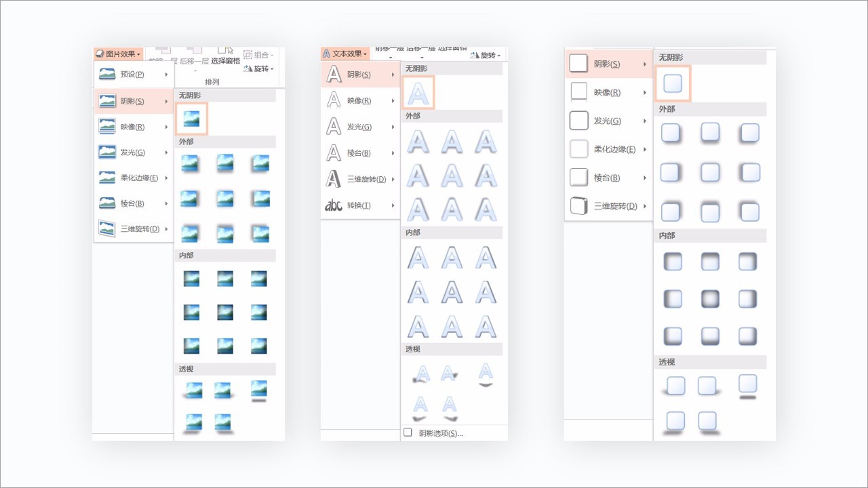Screen dimensions: 868x488
Task: Open 阴影选项(S)... at the text shadow panel bottom
Action: point(440,433)
